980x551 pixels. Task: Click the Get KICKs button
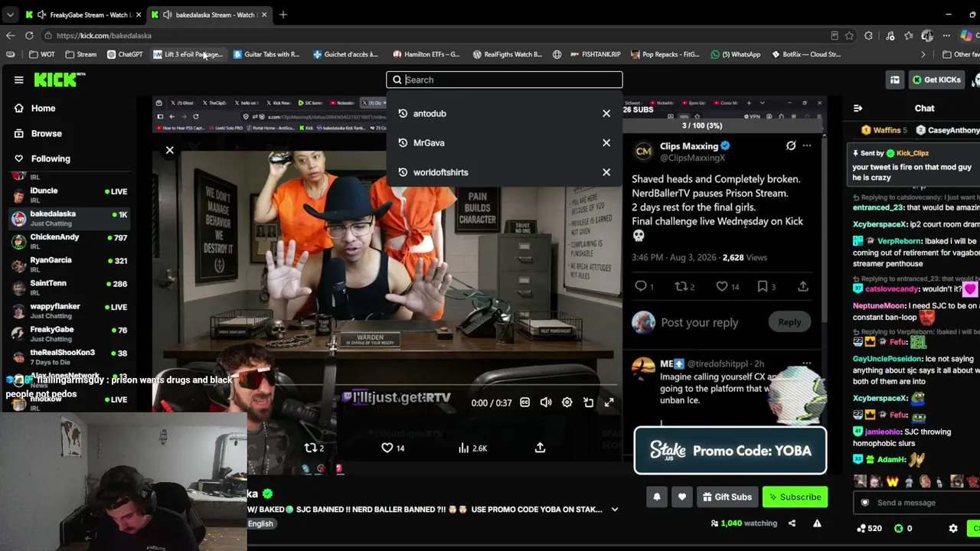[x=936, y=80]
